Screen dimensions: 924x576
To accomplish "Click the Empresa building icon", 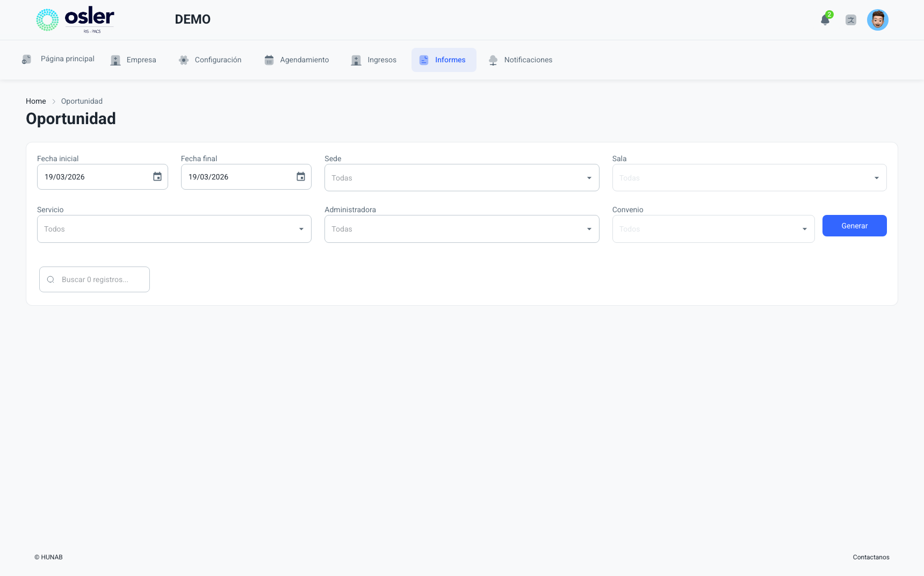I will (x=115, y=60).
